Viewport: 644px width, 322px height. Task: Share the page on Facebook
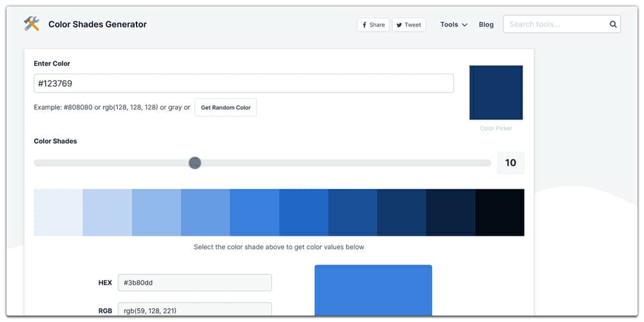(x=373, y=24)
